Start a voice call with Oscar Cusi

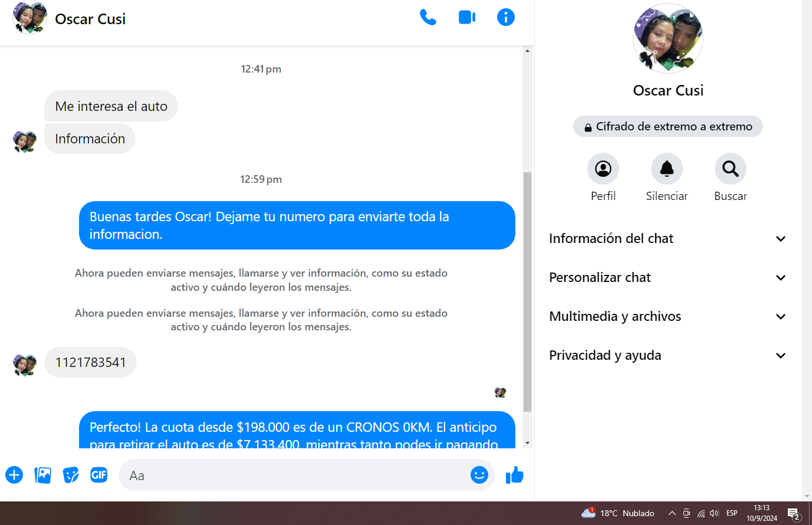click(428, 18)
